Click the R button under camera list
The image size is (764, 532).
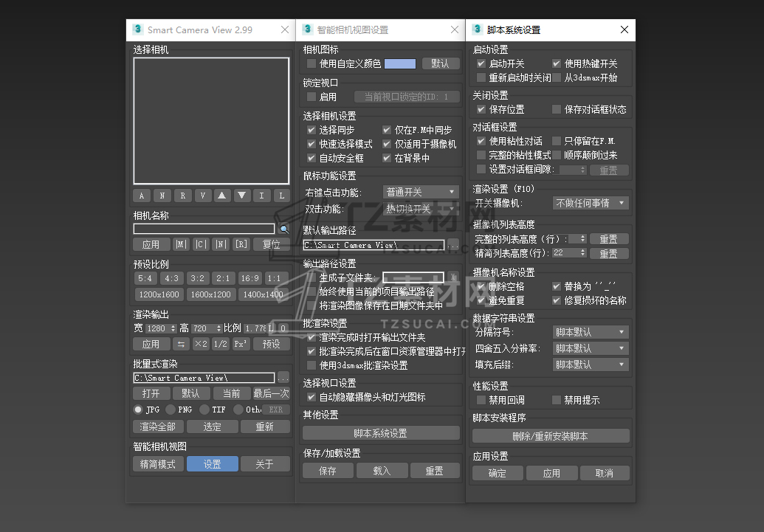coord(183,196)
